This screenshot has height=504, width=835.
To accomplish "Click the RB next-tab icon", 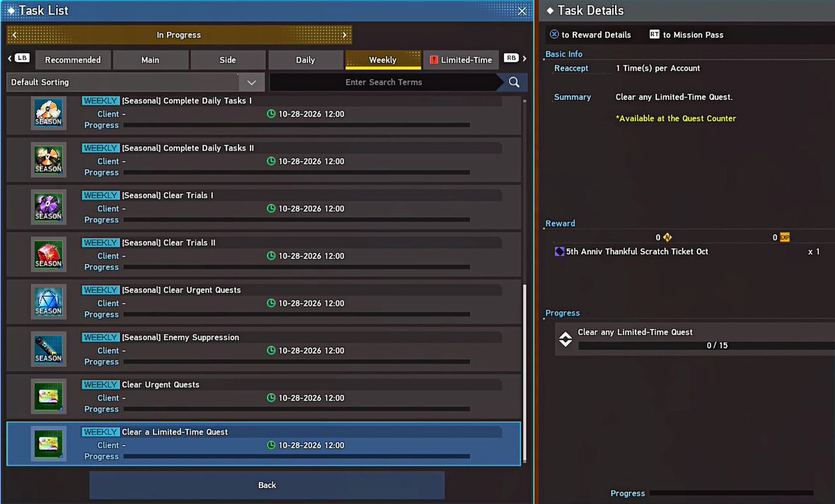I will (511, 60).
